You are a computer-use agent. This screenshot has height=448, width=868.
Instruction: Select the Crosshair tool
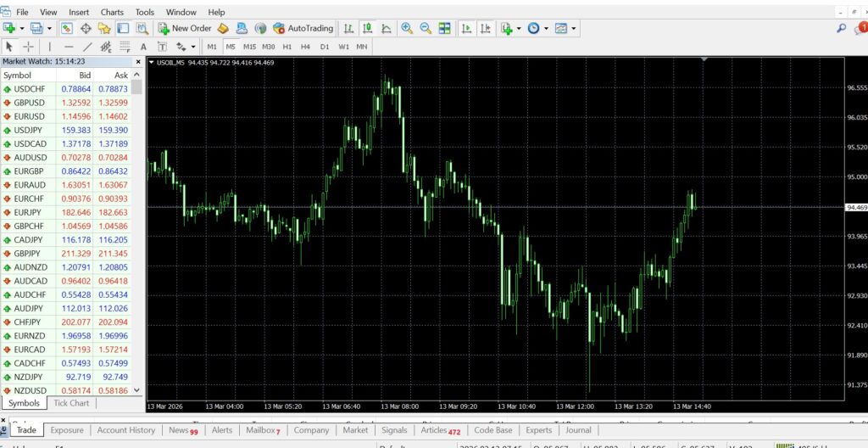[29, 47]
